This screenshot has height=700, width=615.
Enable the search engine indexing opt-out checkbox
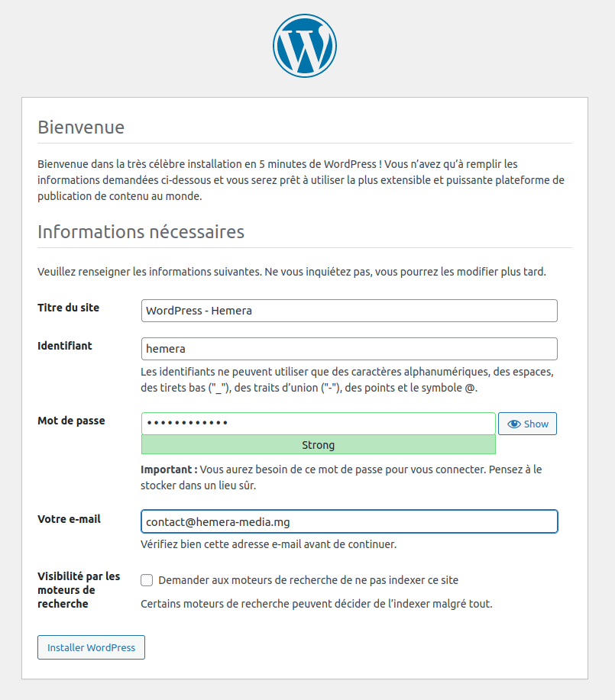click(x=146, y=580)
